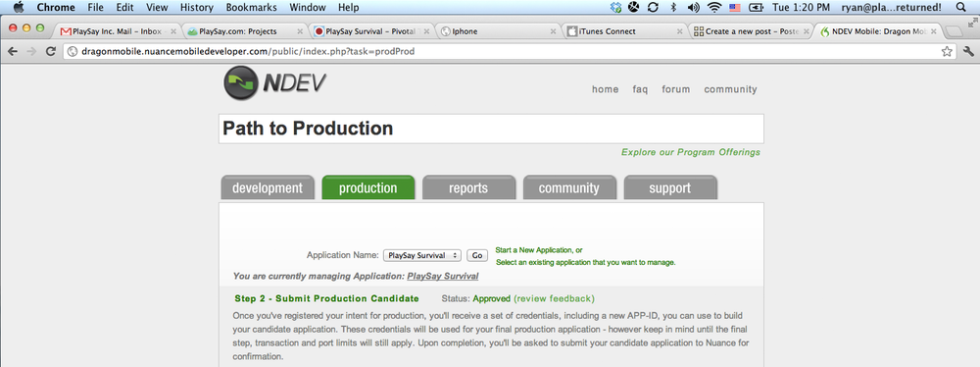Click the Go button
This screenshot has height=367, width=980.
(477, 255)
